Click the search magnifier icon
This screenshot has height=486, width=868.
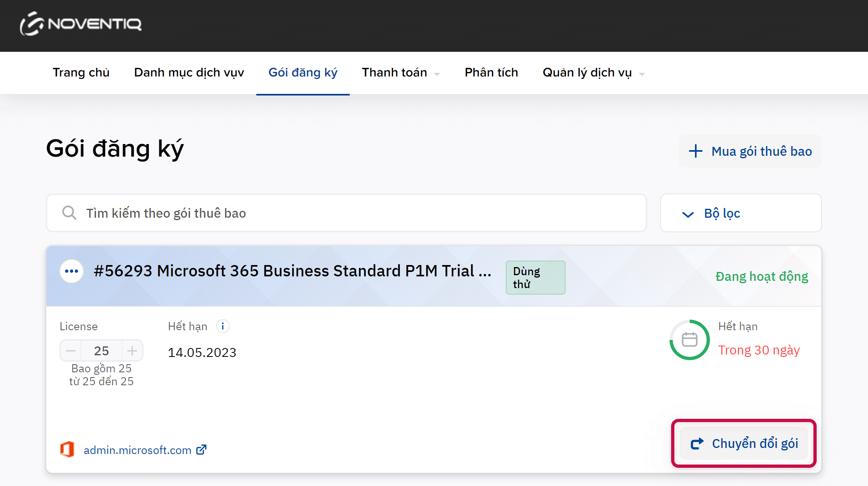[x=69, y=213]
